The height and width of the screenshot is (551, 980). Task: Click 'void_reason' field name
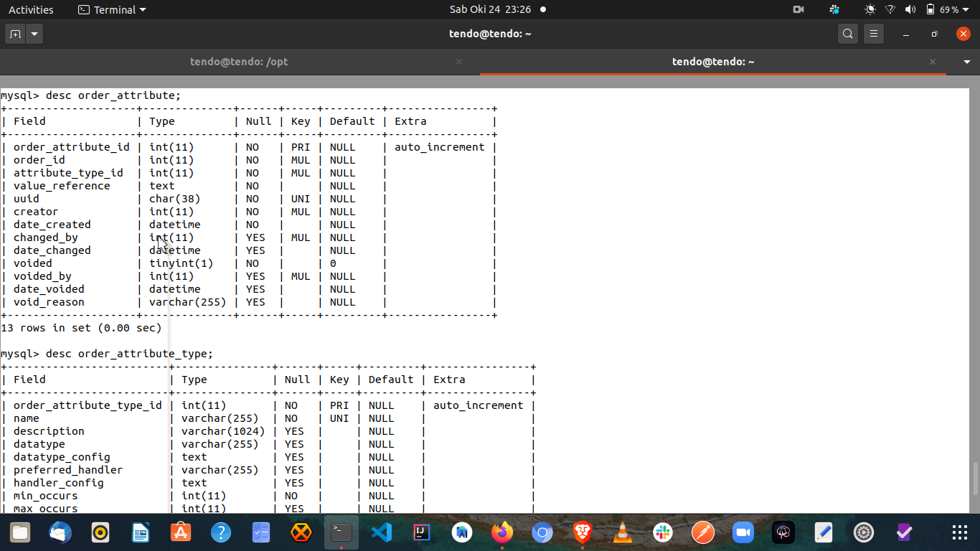pyautogui.click(x=49, y=302)
